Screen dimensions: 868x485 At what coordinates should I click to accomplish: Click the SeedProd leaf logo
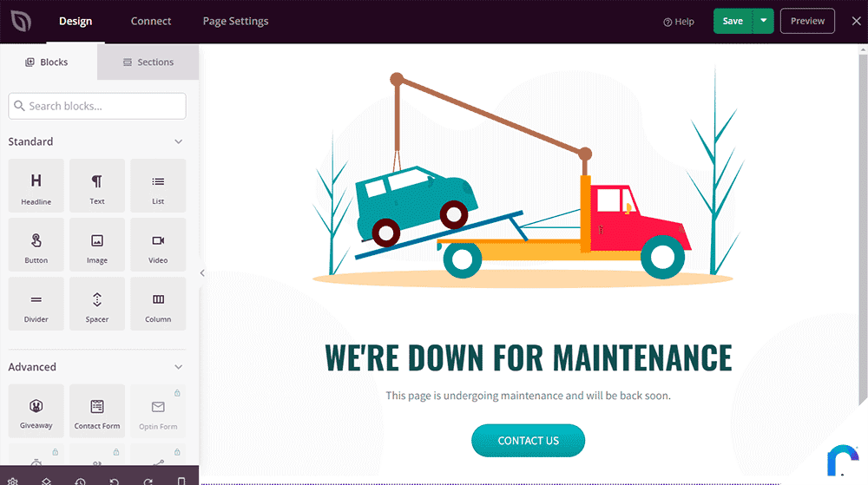(21, 21)
